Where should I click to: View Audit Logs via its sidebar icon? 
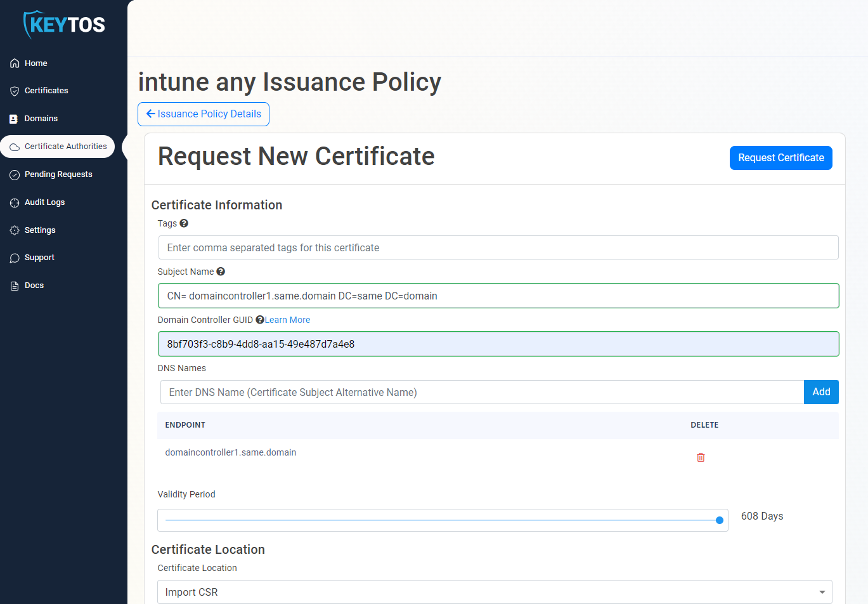click(x=14, y=202)
